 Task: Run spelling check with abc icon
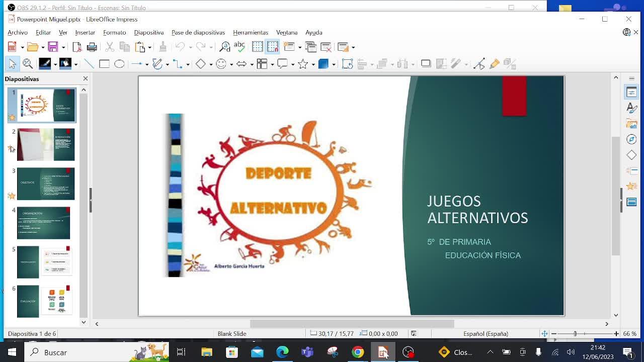239,47
